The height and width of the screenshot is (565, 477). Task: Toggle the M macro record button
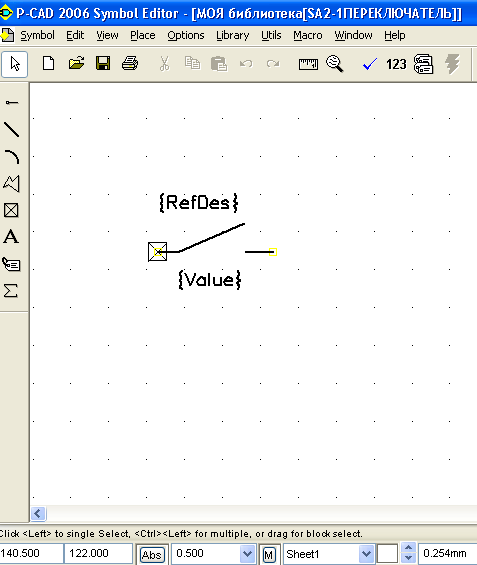click(269, 554)
